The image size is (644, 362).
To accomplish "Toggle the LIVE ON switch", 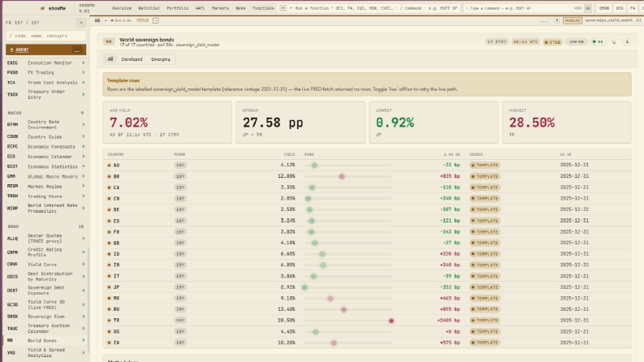I will (577, 42).
